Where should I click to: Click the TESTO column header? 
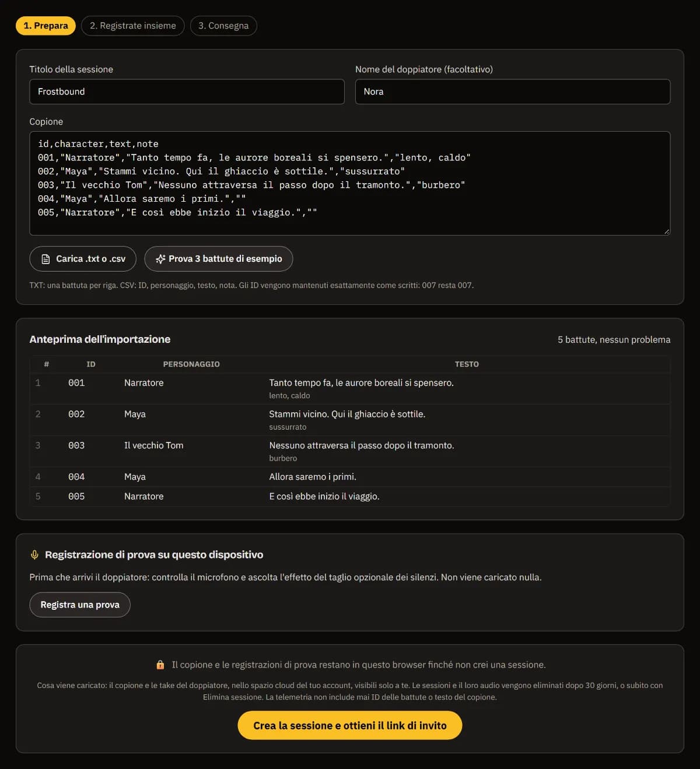tap(467, 364)
